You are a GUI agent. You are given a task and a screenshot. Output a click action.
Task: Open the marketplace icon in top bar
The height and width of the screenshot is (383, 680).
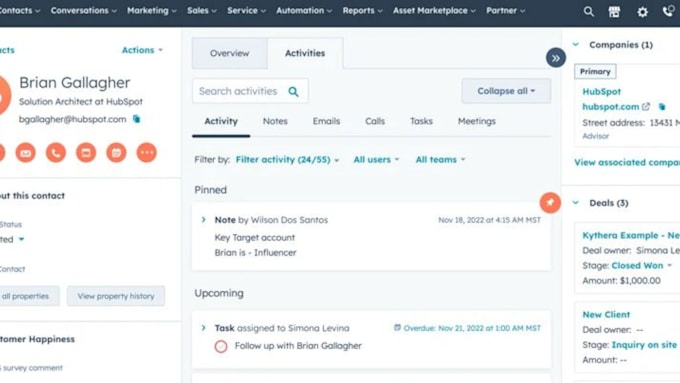click(614, 12)
